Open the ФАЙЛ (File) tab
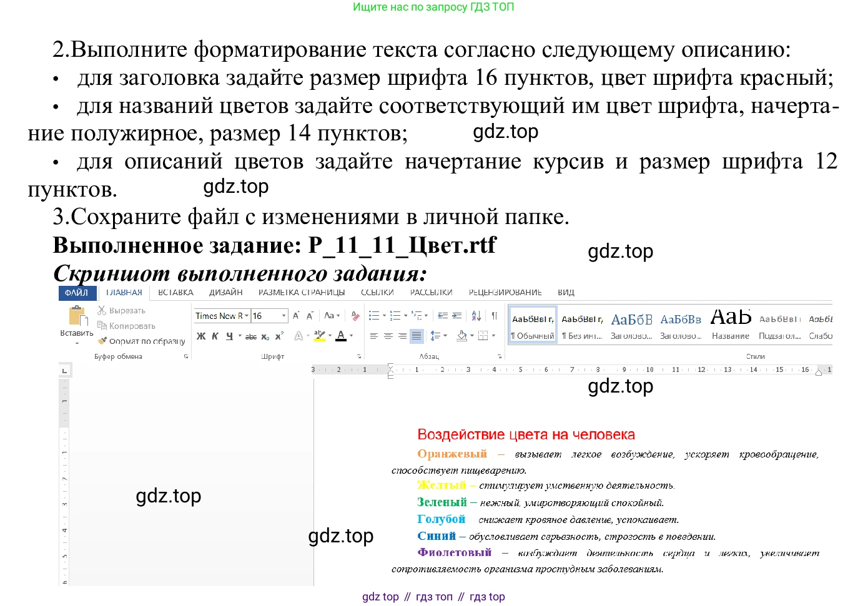868x606 pixels. [77, 293]
